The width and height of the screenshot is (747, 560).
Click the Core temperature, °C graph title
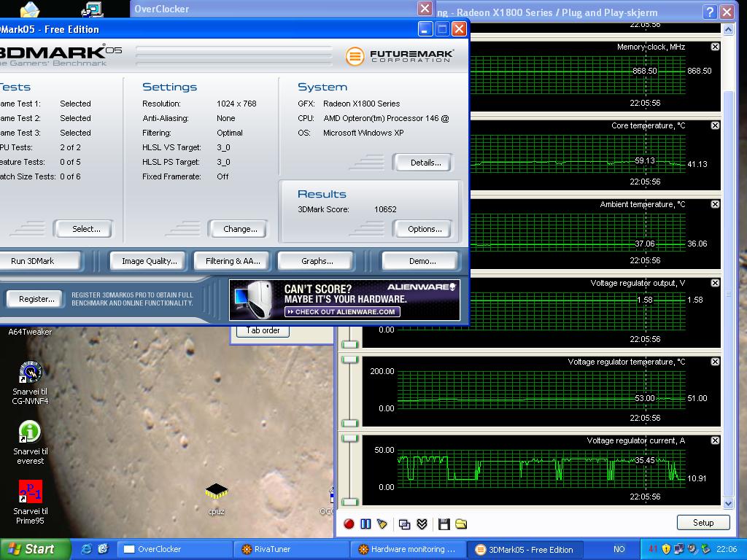point(648,125)
